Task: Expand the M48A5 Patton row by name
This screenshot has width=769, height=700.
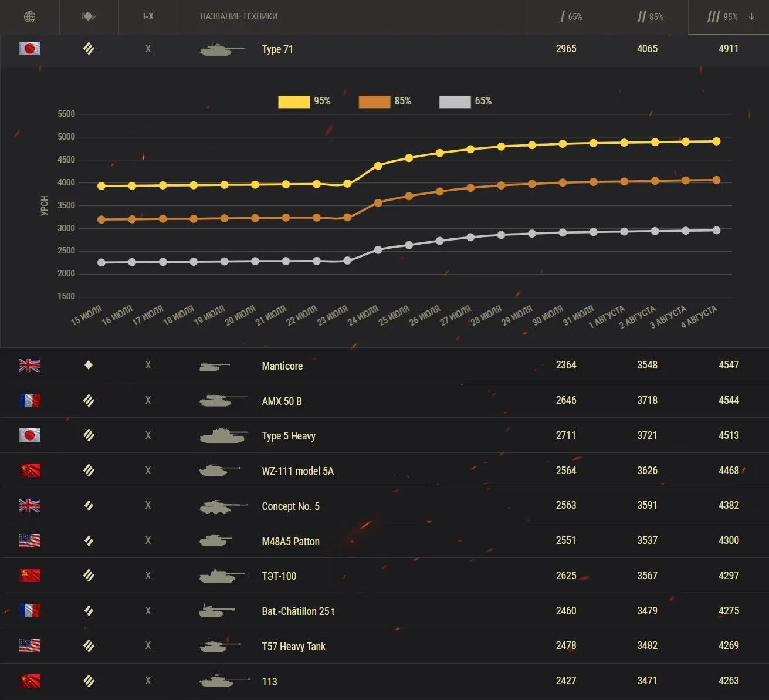Action: 290,541
